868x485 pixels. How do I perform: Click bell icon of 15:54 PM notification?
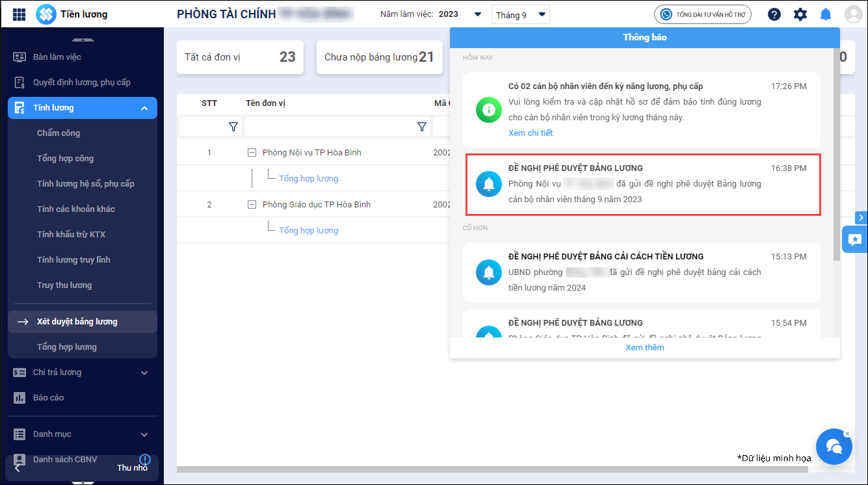tap(489, 333)
